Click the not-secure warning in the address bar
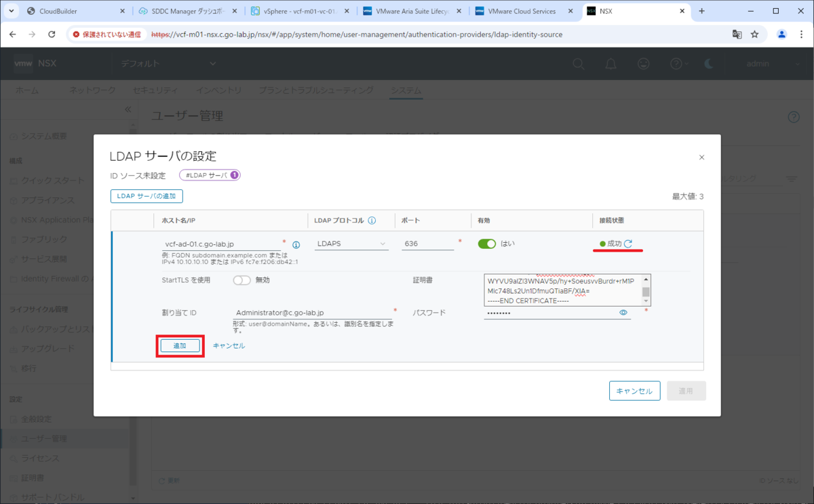 (x=106, y=34)
